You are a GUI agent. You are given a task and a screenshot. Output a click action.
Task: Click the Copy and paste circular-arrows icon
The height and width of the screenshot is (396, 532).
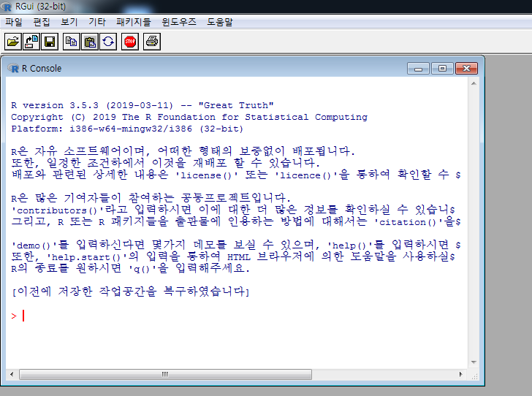pos(108,42)
